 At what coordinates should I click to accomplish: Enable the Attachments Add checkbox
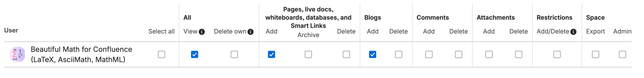(489, 54)
